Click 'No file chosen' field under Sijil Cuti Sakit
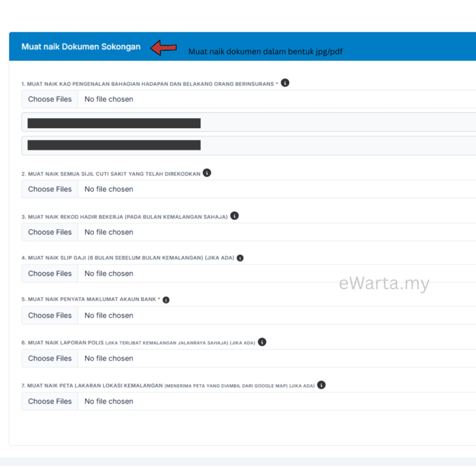Screen dimensions: 476x476 pyautogui.click(x=277, y=189)
